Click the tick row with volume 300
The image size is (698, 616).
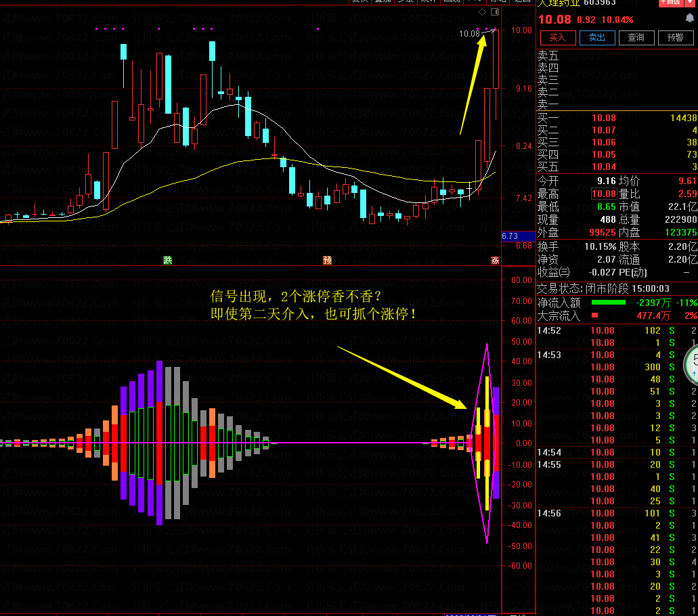coord(617,367)
